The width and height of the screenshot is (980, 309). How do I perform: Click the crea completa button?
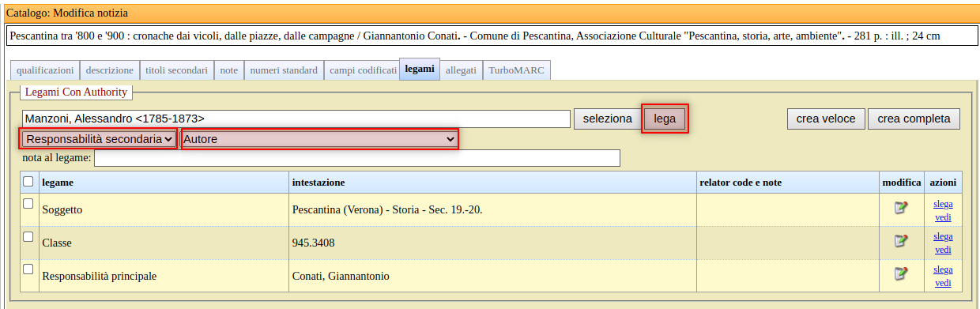(914, 119)
